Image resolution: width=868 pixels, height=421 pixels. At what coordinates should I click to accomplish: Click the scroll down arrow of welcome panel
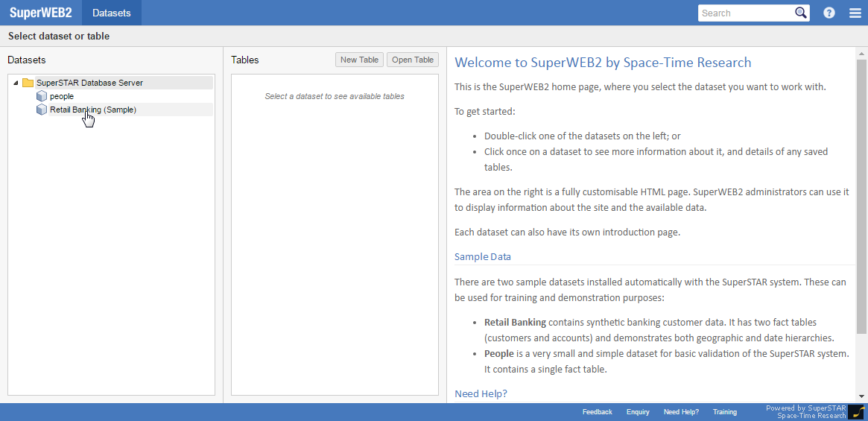click(862, 396)
